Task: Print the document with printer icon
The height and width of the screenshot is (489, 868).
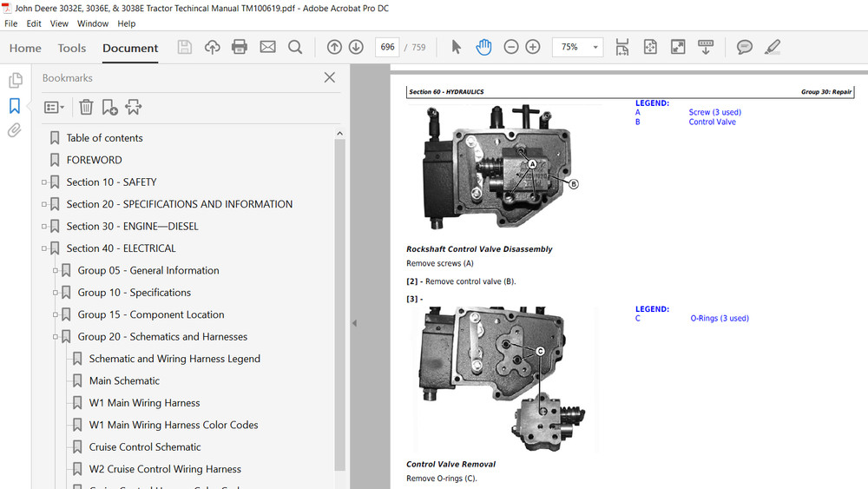Action: pyautogui.click(x=240, y=47)
